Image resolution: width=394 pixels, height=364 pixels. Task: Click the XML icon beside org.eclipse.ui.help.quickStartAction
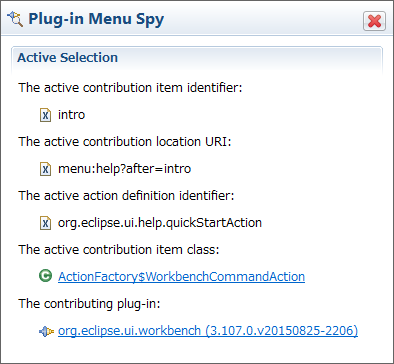click(45, 223)
